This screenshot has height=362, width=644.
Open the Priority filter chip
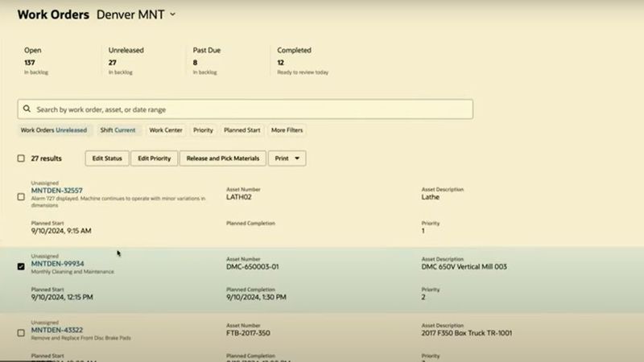click(203, 130)
